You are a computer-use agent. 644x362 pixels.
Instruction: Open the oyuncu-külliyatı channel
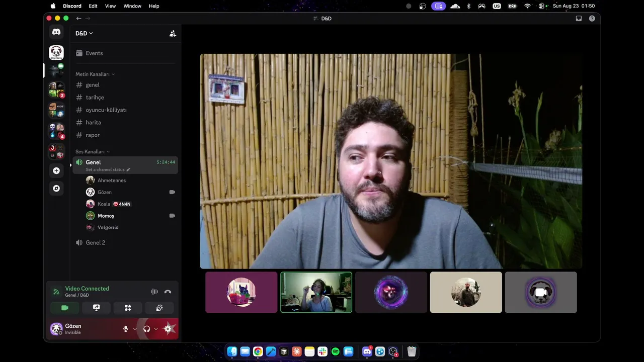click(125, 110)
